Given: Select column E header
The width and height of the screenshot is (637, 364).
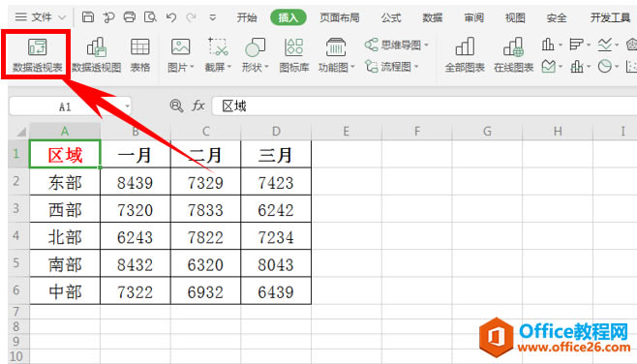Looking at the screenshot, I should coord(347,132).
